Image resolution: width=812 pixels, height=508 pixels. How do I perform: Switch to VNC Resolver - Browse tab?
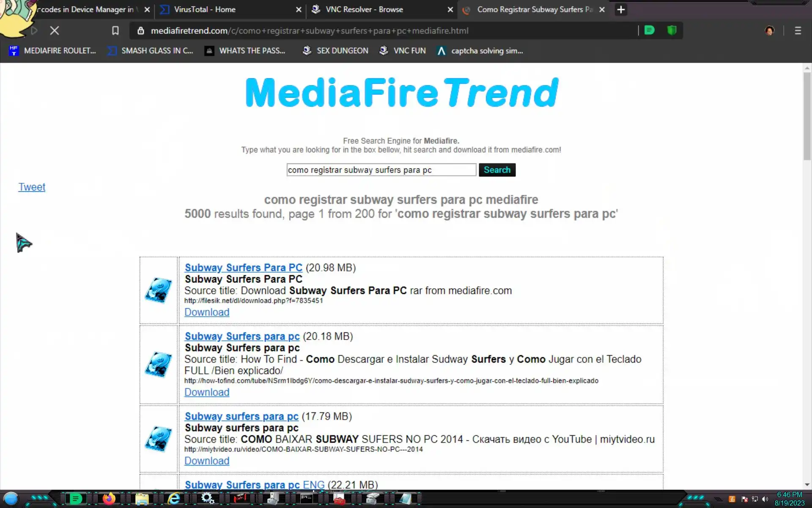tap(364, 9)
